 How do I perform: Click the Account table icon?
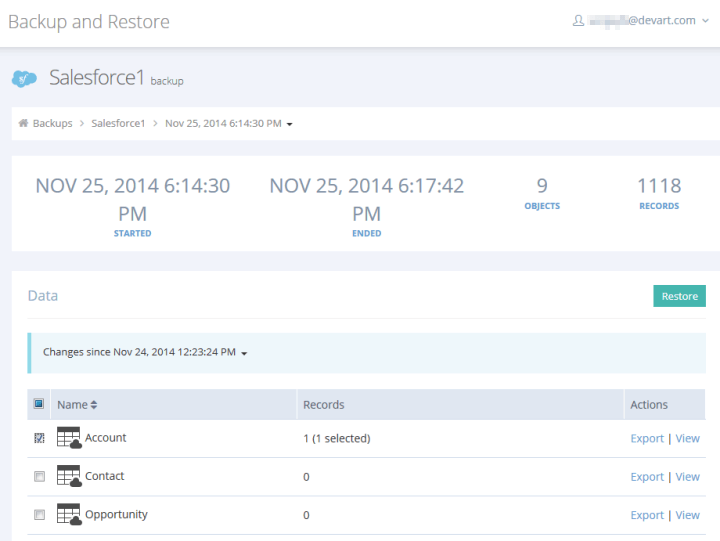(x=69, y=438)
